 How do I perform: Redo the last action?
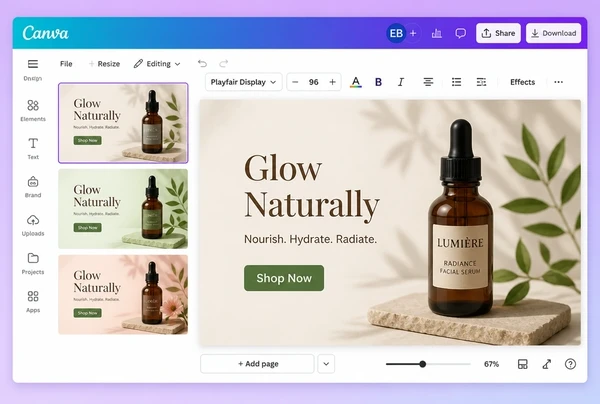coord(224,64)
